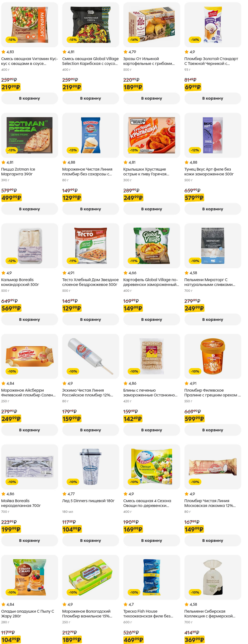Click discounted price 249,99 of Filevsky caramel plombir

click(x=11, y=419)
